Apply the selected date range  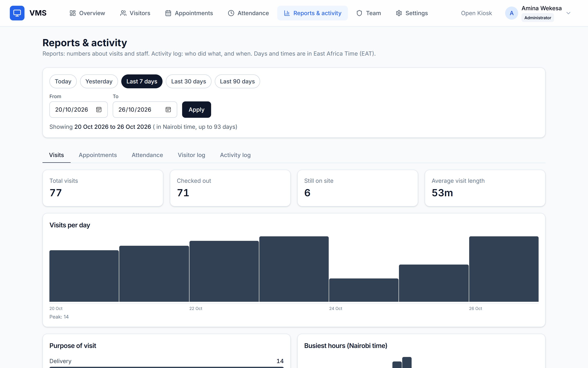coord(197,110)
